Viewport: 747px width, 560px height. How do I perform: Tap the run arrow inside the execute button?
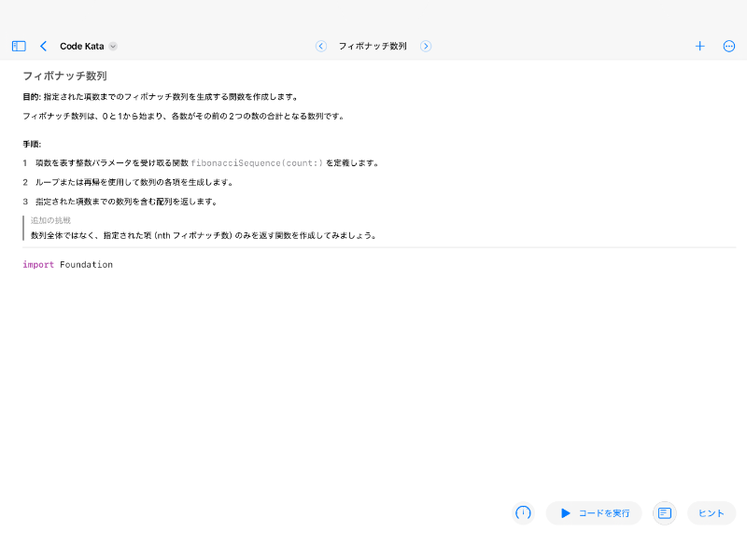point(564,513)
